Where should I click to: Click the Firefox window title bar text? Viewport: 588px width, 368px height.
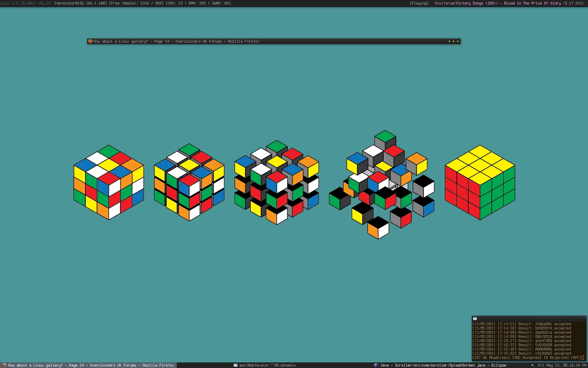176,41
